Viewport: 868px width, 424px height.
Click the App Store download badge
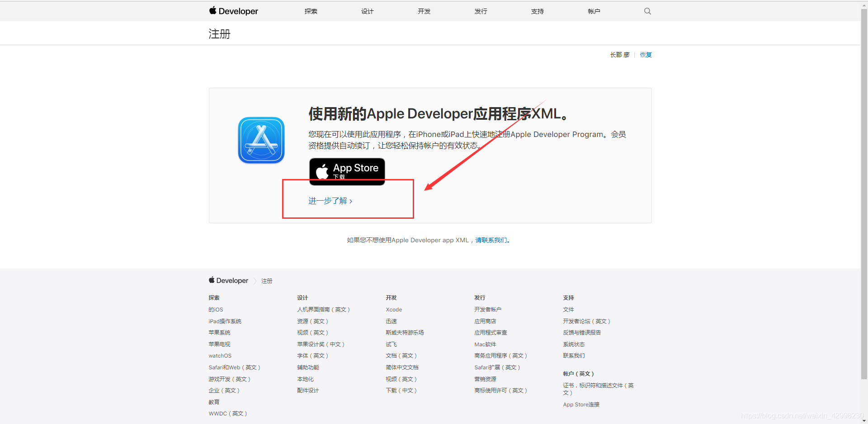coord(347,171)
